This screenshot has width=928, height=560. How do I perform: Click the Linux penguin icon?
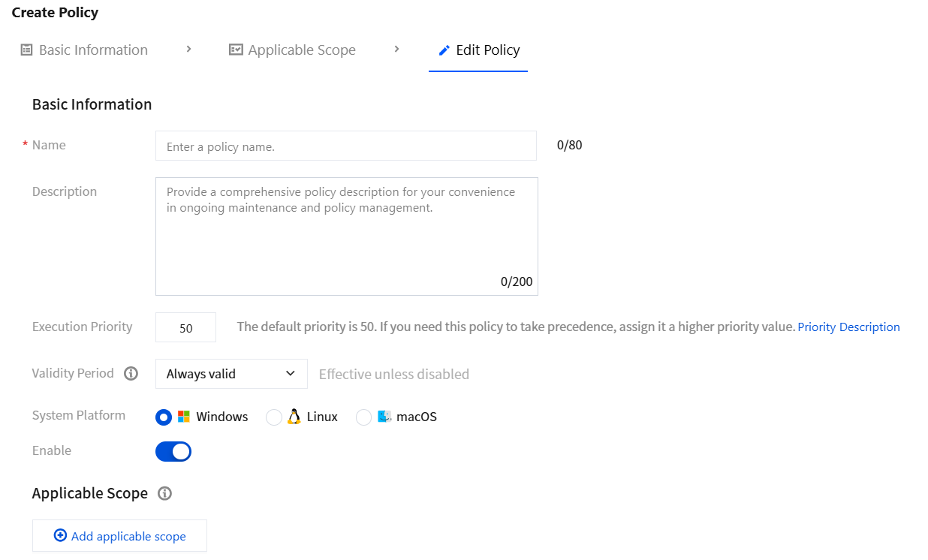point(294,417)
